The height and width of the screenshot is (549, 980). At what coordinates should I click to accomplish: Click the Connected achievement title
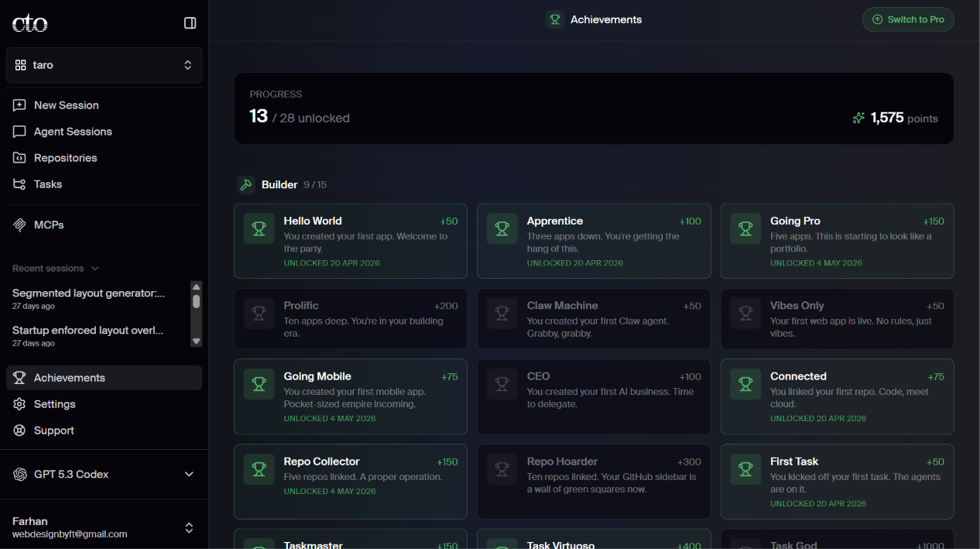coord(798,376)
